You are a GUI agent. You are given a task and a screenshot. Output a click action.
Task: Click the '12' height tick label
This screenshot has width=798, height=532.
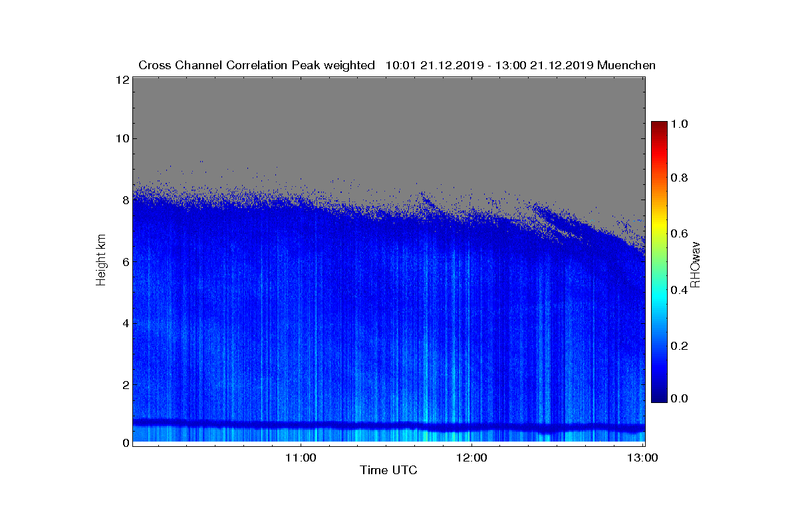(121, 78)
